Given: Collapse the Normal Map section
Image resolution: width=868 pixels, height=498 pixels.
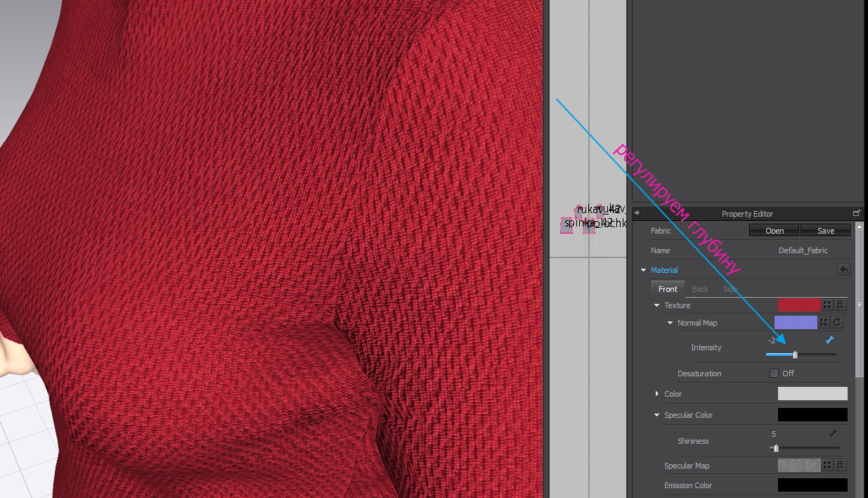Looking at the screenshot, I should [671, 323].
